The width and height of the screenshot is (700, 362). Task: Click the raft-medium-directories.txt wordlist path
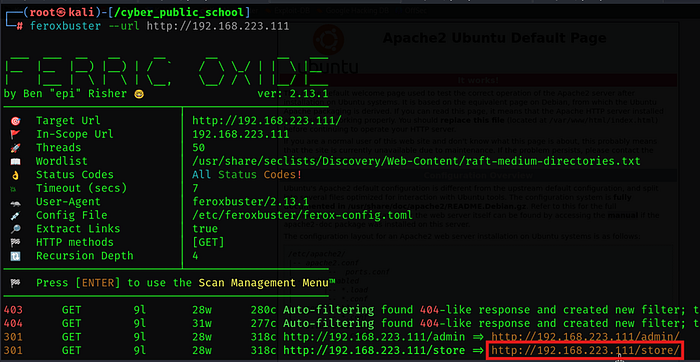coord(416,162)
